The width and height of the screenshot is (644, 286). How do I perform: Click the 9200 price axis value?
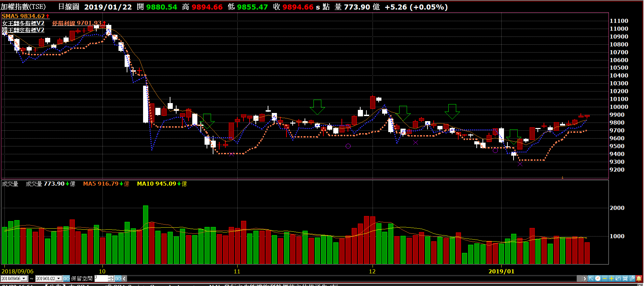point(617,170)
